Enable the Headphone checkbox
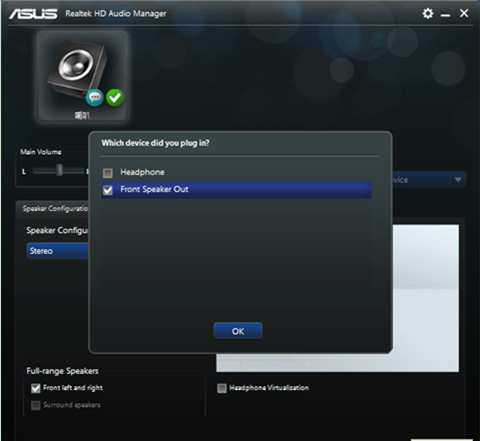 (x=108, y=173)
